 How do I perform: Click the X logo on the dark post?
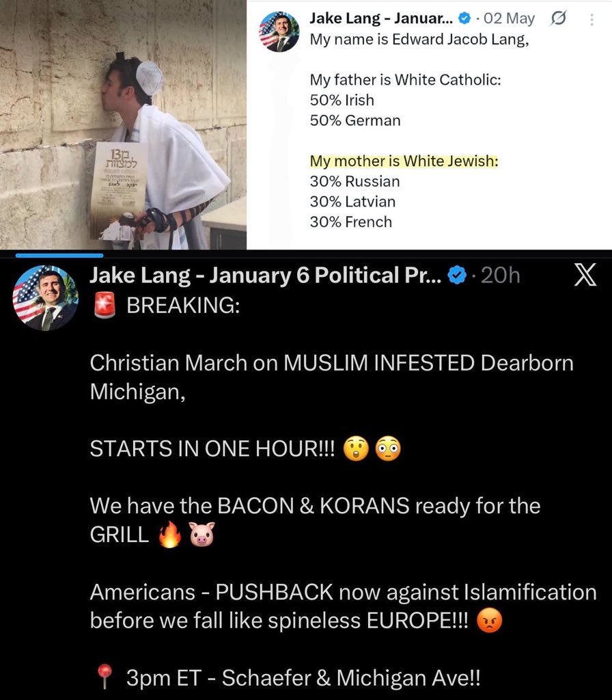585,275
